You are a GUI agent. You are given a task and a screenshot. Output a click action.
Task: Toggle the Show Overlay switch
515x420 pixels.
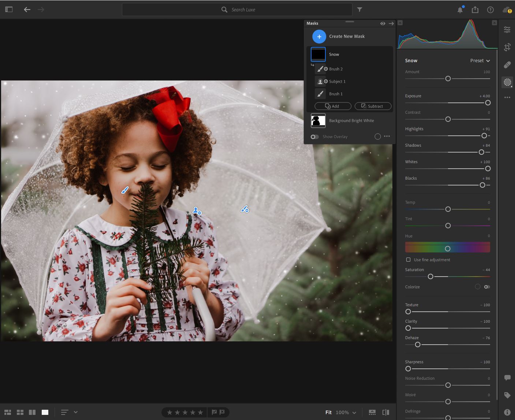(x=314, y=137)
